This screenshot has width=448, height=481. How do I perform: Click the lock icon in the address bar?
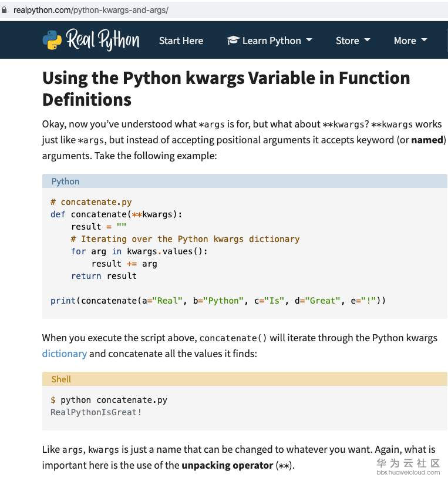tap(5, 10)
